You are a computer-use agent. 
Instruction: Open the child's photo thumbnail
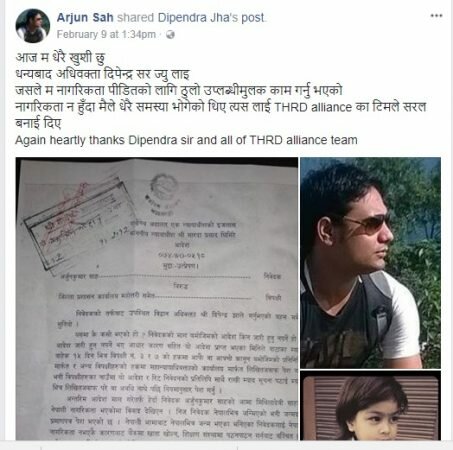tap(370, 406)
